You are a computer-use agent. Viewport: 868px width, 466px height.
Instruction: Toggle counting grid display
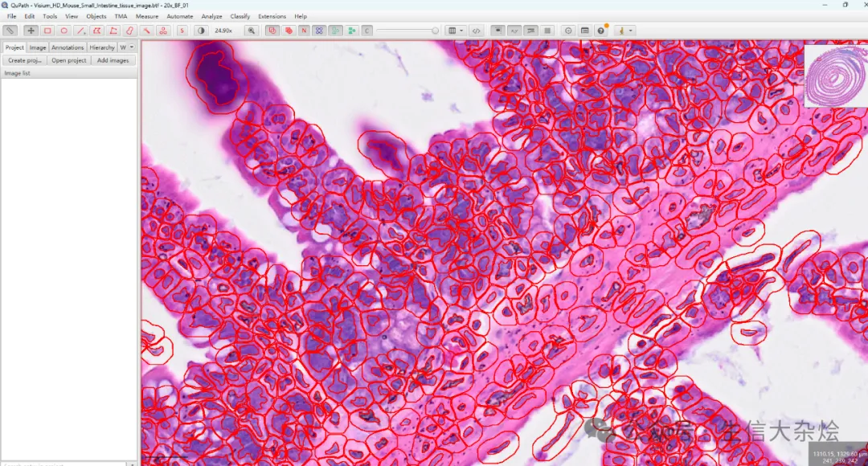pyautogui.click(x=547, y=31)
